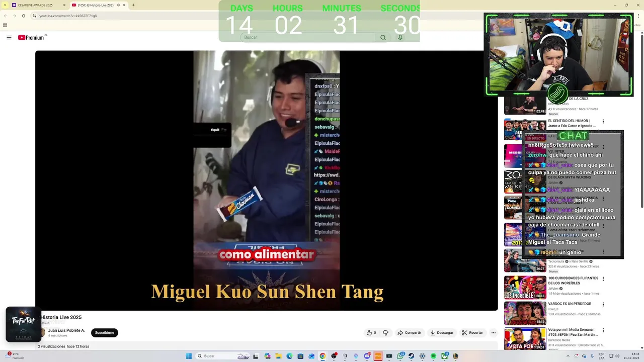
Task: Open File Explorer from the taskbar
Action: 279,356
